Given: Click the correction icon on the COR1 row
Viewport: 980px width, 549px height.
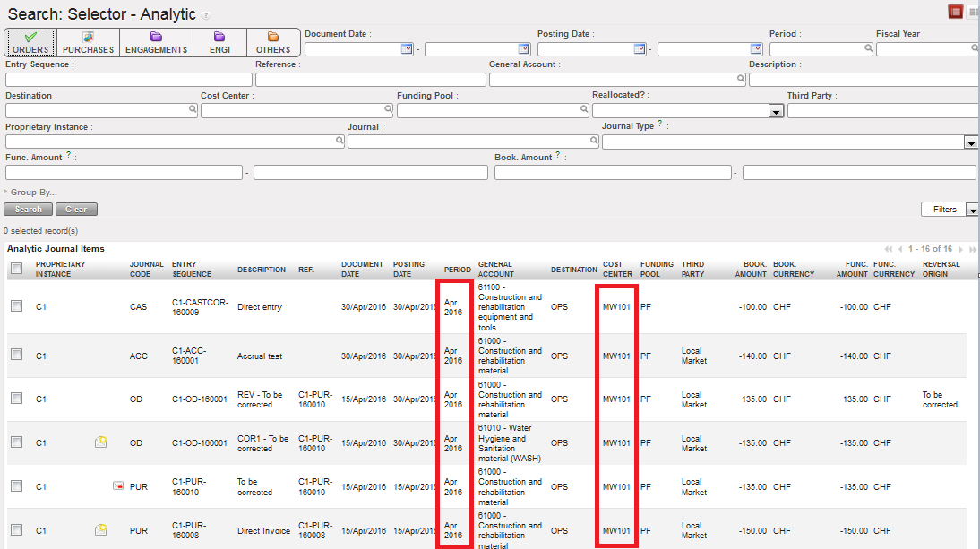Looking at the screenshot, I should pyautogui.click(x=101, y=442).
